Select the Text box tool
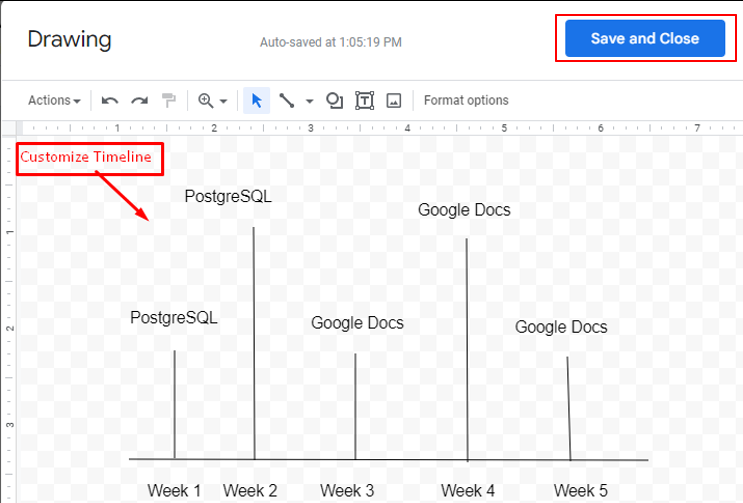 coord(364,100)
